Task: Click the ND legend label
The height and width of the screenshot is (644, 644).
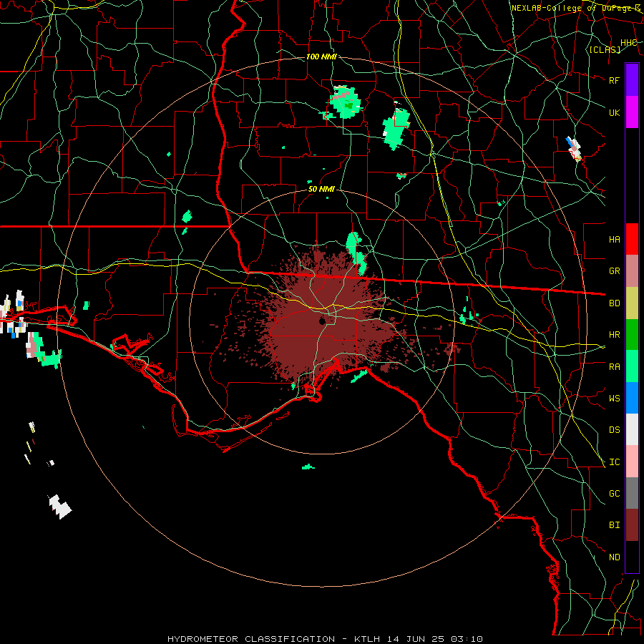Action: pyautogui.click(x=615, y=557)
